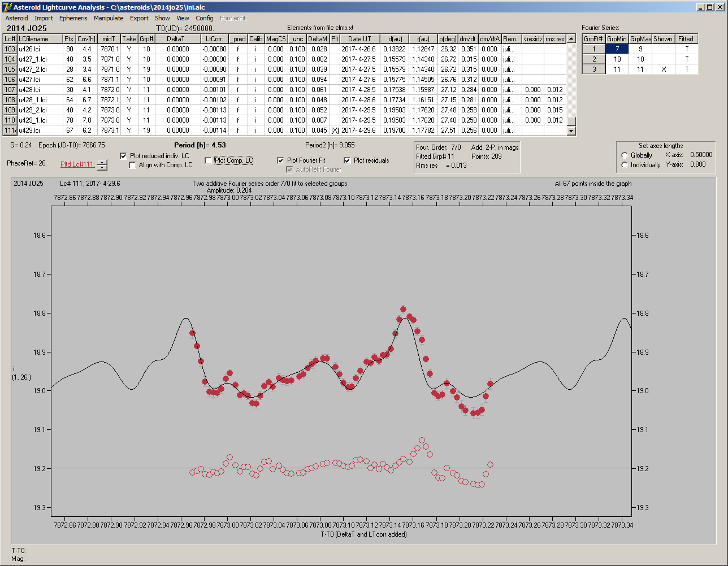The width and height of the screenshot is (728, 566).
Task: Select row header 111 in lightcurve table
Action: 10,130
